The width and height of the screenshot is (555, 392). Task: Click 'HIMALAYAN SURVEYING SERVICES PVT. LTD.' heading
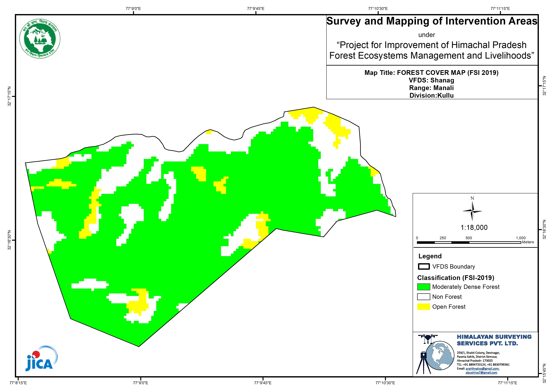pos(494,340)
